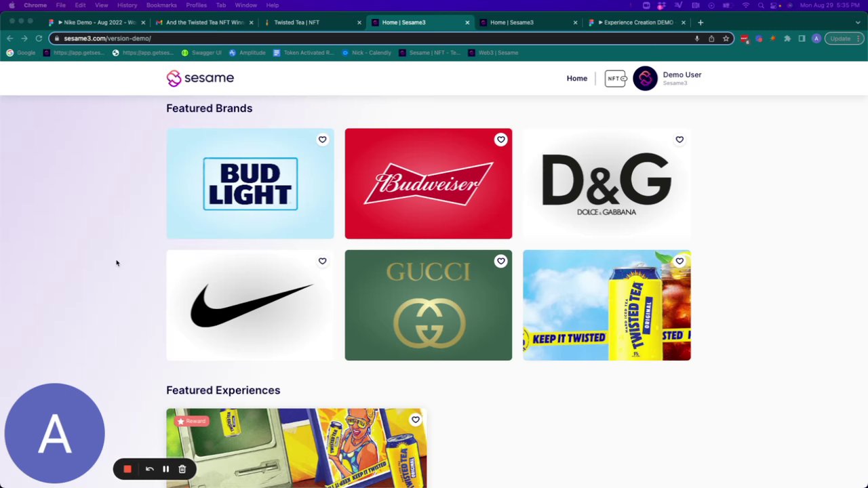Switch to the Gmail Twisted Tea NFT tab
The image size is (868, 488).
point(203,22)
